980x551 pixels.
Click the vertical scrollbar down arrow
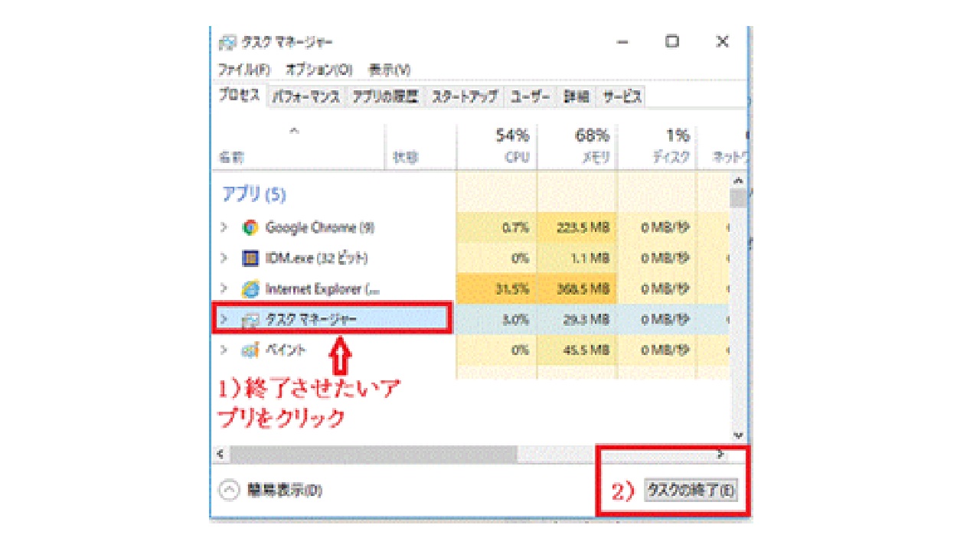tap(738, 435)
